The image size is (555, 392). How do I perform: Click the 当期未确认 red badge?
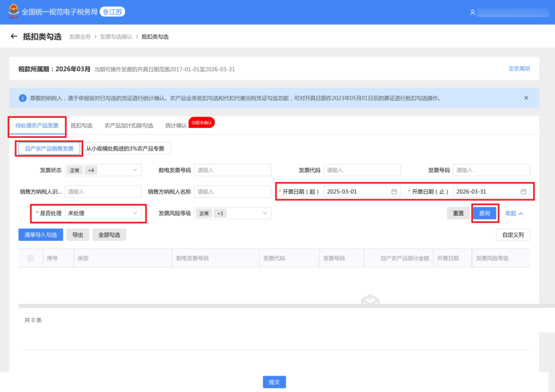point(202,122)
